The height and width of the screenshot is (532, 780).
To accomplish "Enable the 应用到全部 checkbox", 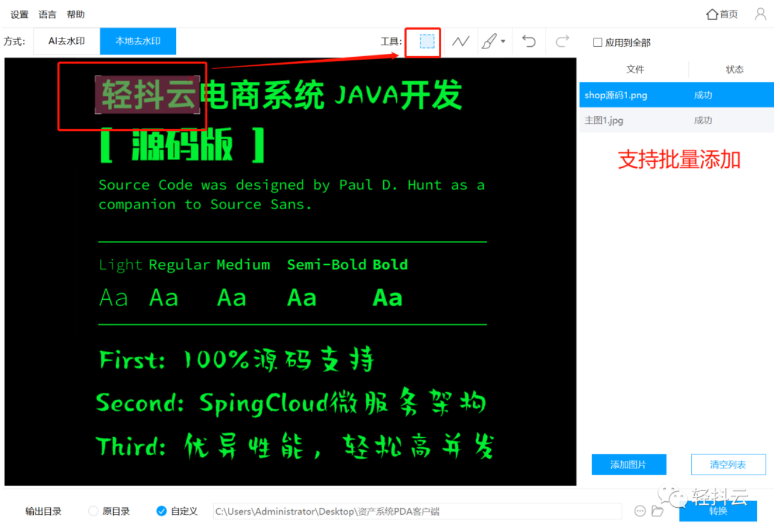I will [598, 43].
